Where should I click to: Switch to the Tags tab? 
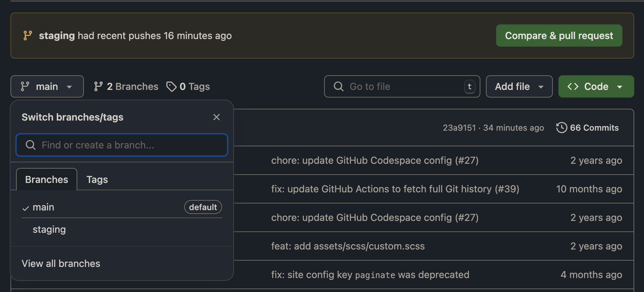[x=97, y=179]
